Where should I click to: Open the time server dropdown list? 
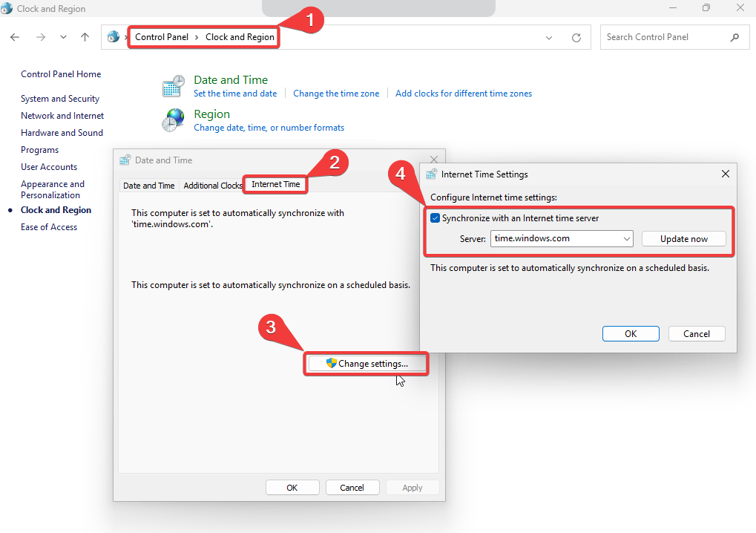[626, 239]
